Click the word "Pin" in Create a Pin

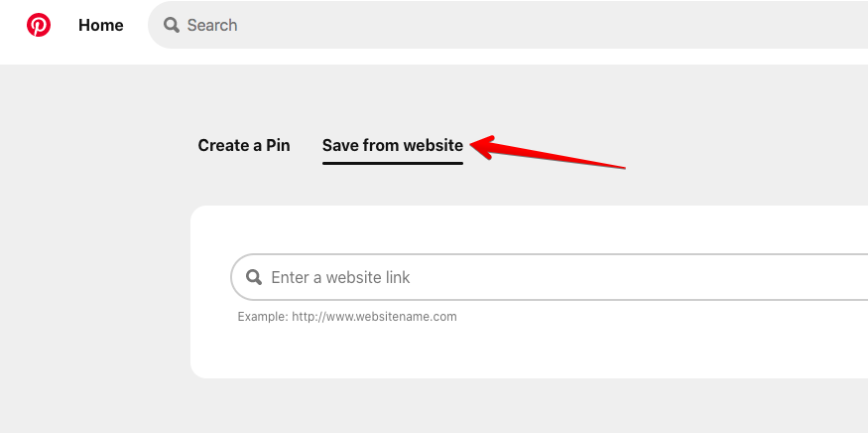pyautogui.click(x=278, y=145)
